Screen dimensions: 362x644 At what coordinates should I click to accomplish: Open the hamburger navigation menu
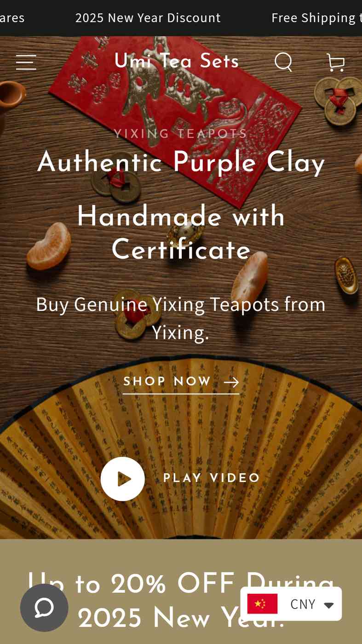tap(26, 62)
